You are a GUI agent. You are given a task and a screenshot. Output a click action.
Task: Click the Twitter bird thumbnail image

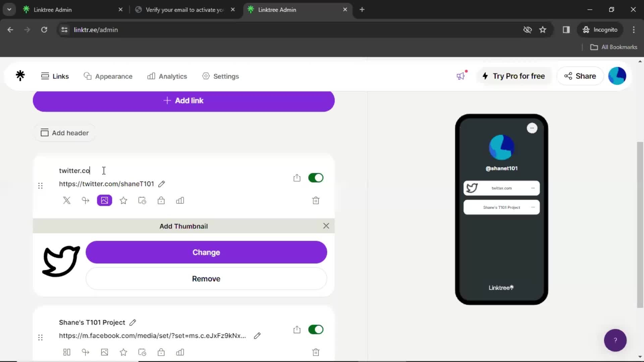click(x=61, y=261)
